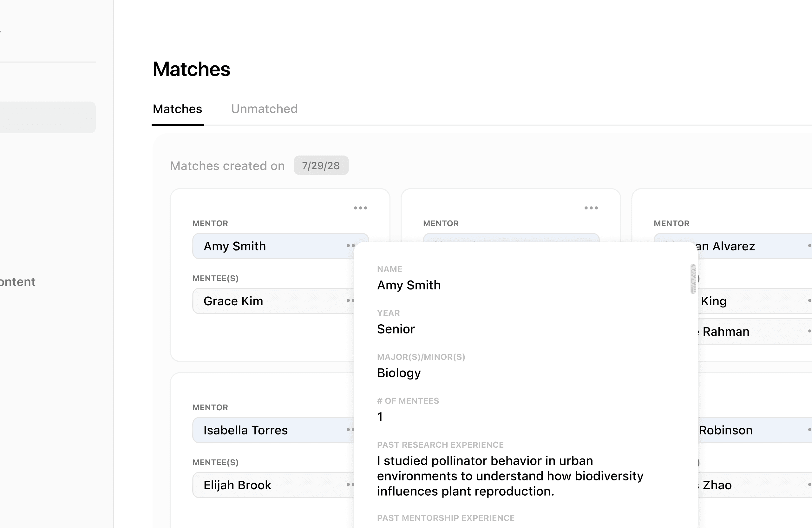Open the three-dot menu on the second match card
Image resolution: width=812 pixels, height=528 pixels.
(591, 208)
